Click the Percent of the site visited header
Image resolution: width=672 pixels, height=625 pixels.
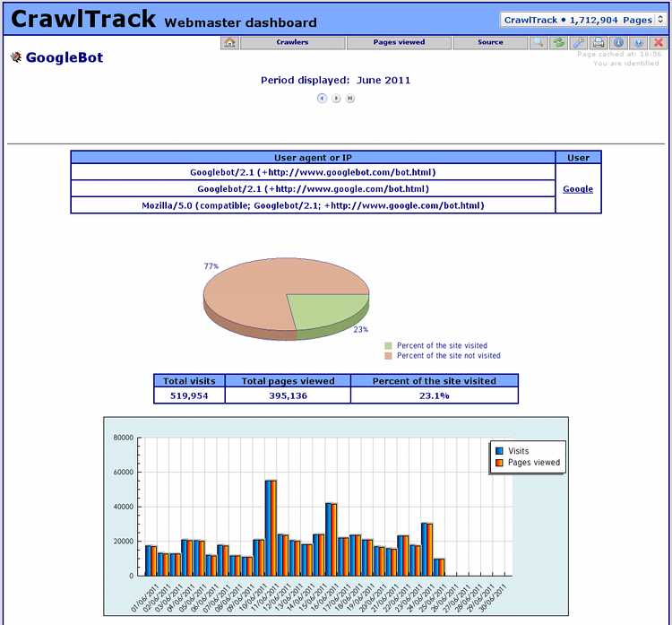coord(435,381)
